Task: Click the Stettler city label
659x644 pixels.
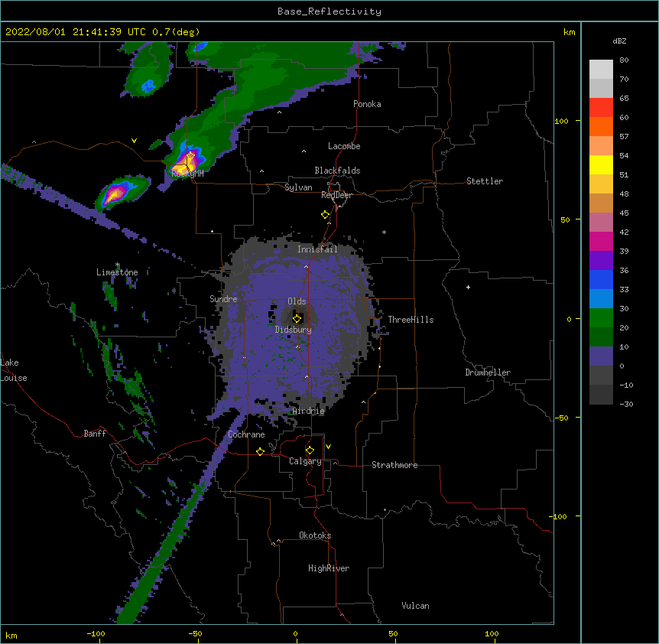Action: click(x=484, y=181)
